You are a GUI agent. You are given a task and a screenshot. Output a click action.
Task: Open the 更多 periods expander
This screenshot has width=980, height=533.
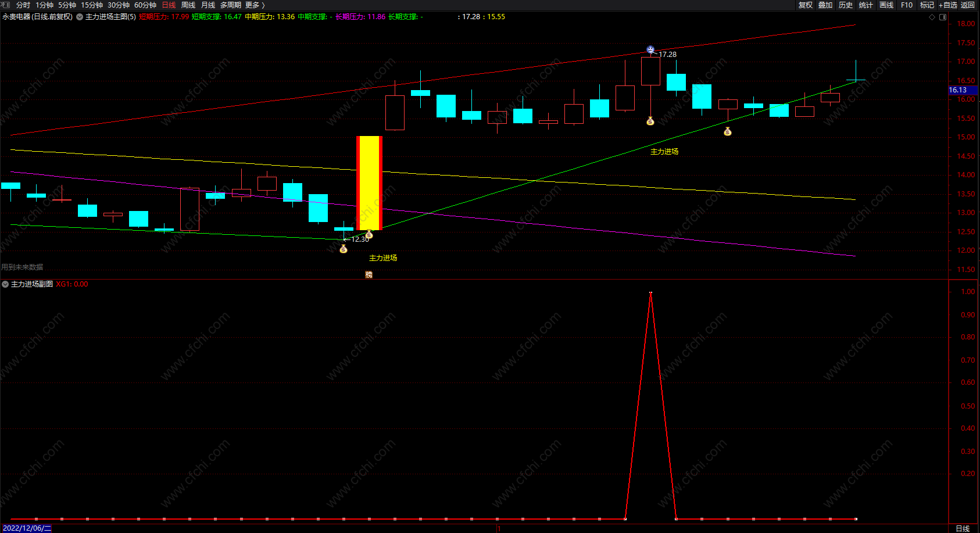click(x=255, y=5)
